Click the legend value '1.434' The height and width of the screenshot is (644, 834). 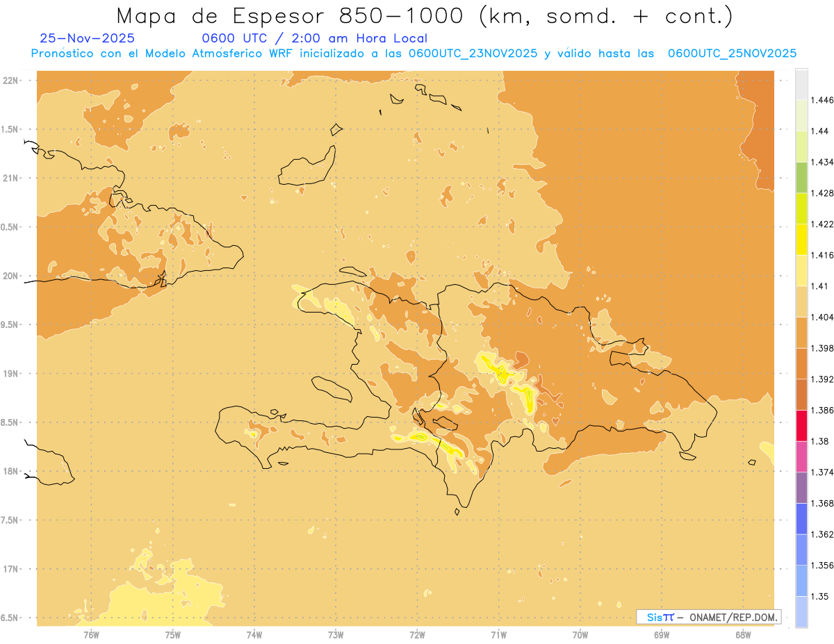point(823,162)
